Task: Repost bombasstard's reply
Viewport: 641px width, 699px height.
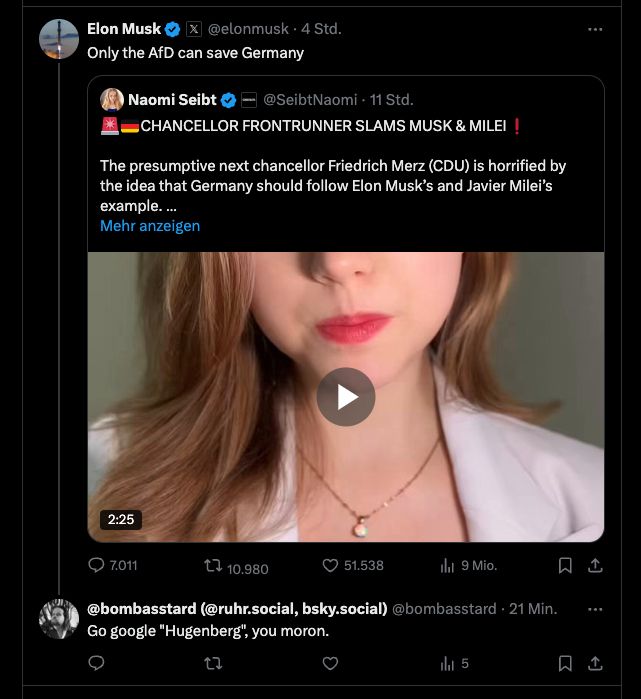Action: tap(213, 663)
